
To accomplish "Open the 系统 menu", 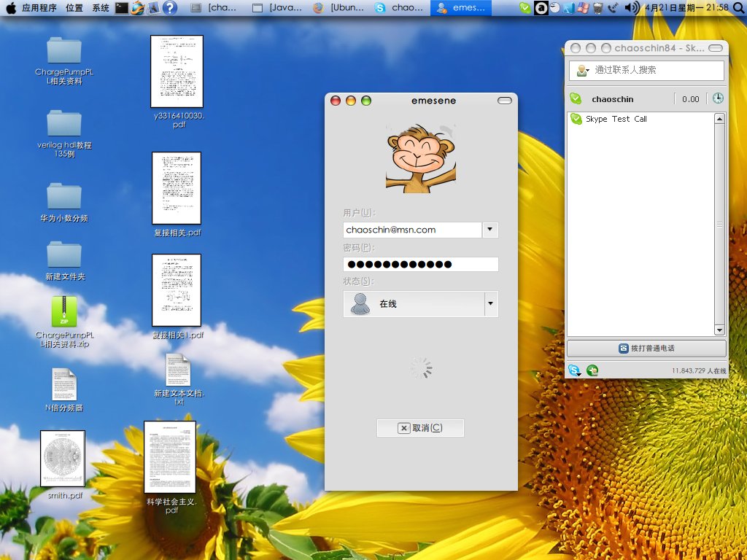I will tap(101, 7).
